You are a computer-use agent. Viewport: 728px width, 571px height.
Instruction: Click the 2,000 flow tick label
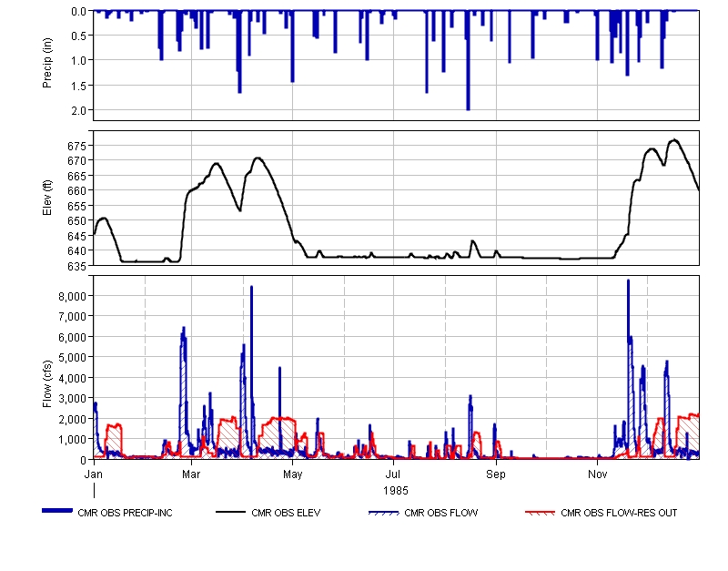pos(73,419)
